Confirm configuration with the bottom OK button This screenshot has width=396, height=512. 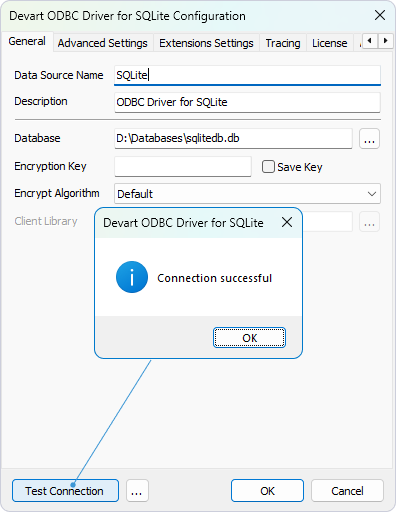pyautogui.click(x=267, y=491)
